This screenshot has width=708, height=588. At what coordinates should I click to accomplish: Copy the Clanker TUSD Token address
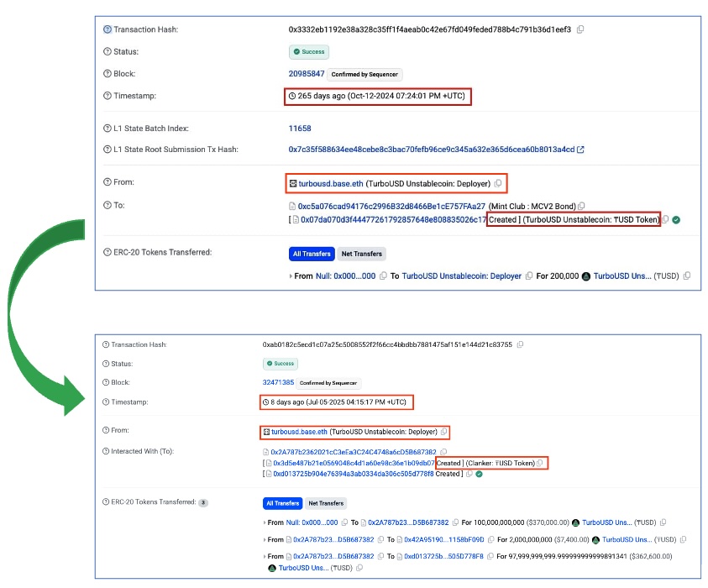click(540, 463)
